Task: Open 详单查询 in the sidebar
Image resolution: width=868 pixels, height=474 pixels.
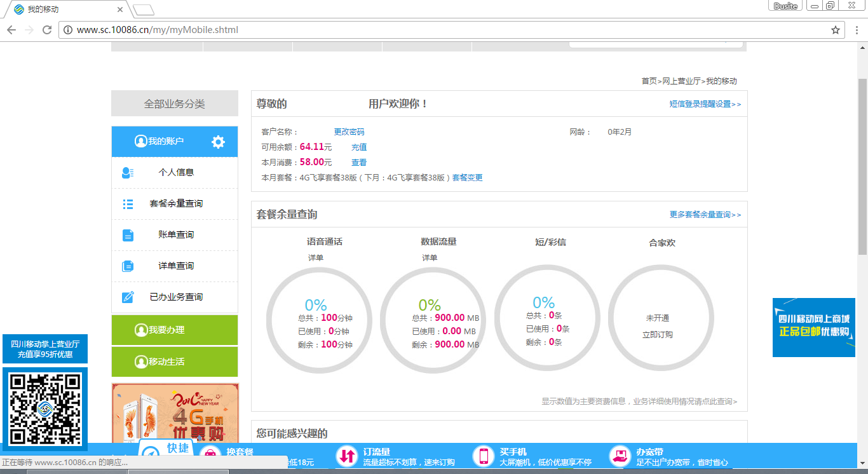Action: coord(175,266)
